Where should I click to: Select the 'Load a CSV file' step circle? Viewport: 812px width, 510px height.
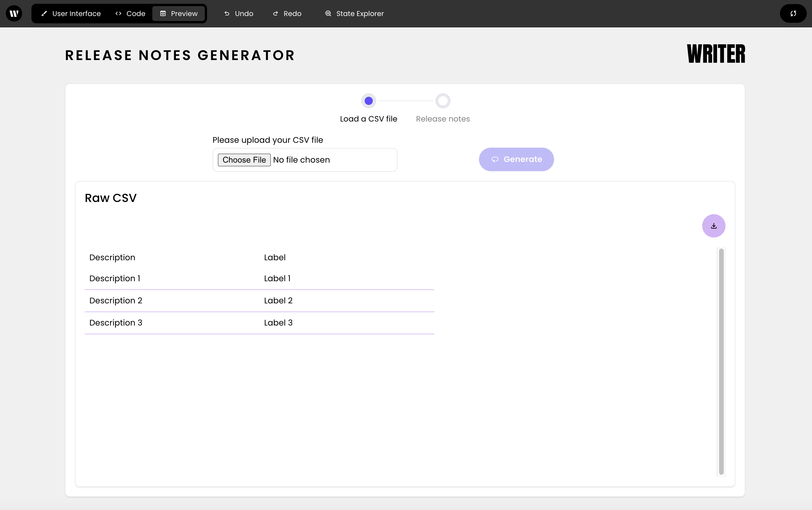pos(368,101)
